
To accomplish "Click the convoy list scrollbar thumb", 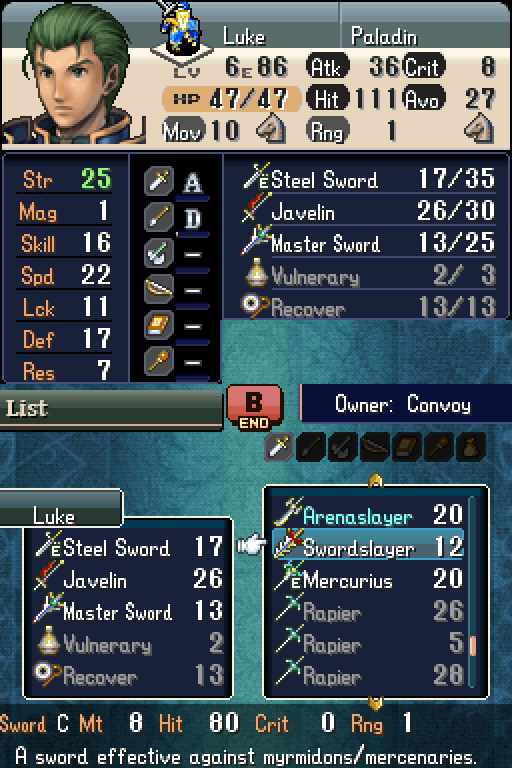I will pyautogui.click(x=473, y=646).
